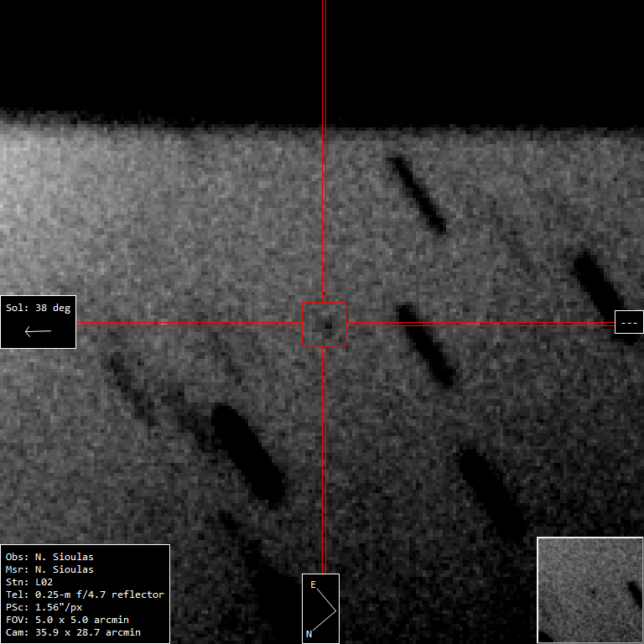Image resolution: width=644 pixels, height=644 pixels.
Task: Click the solar direction arrow icon
Action: 39,331
